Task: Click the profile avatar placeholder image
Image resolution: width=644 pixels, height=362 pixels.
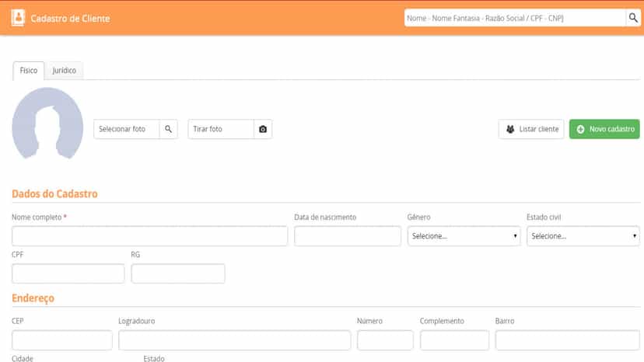Action: (x=47, y=123)
